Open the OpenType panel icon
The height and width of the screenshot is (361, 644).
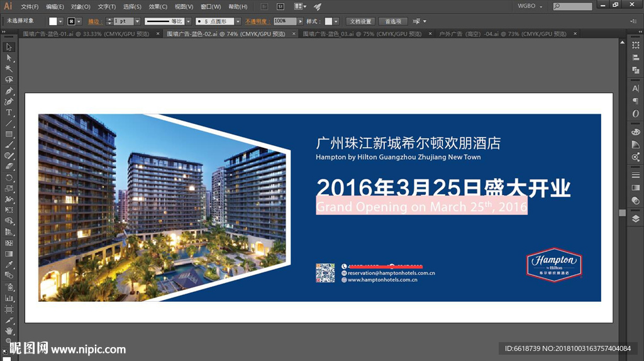click(635, 113)
